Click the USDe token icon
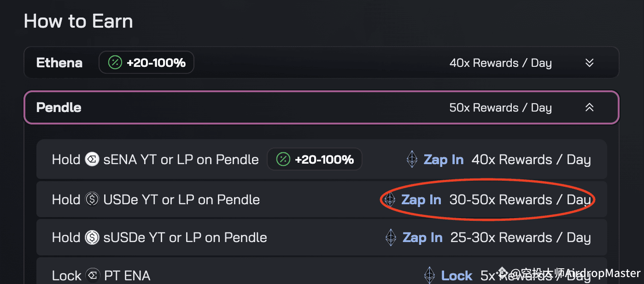 pos(93,200)
